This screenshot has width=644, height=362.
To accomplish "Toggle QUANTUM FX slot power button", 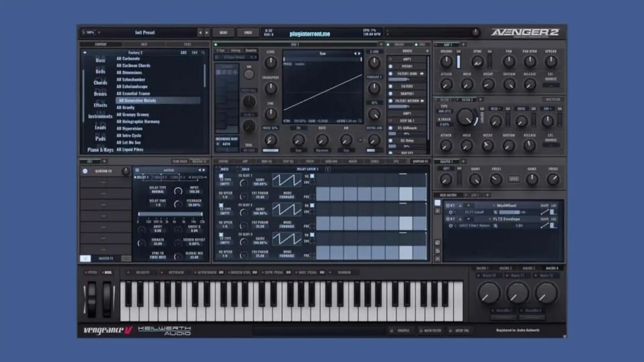I will (x=85, y=171).
